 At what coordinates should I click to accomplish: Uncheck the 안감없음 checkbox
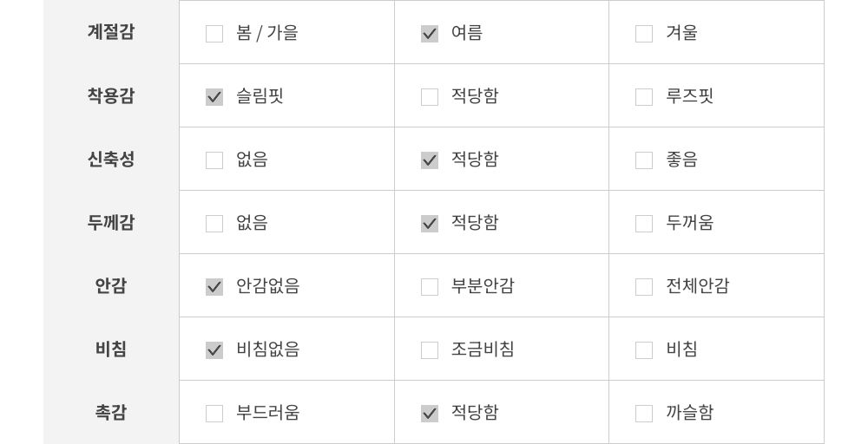(214, 287)
